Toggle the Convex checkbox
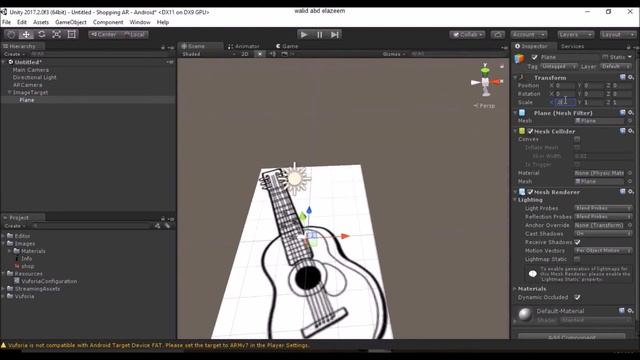The image size is (640, 360). 577,139
